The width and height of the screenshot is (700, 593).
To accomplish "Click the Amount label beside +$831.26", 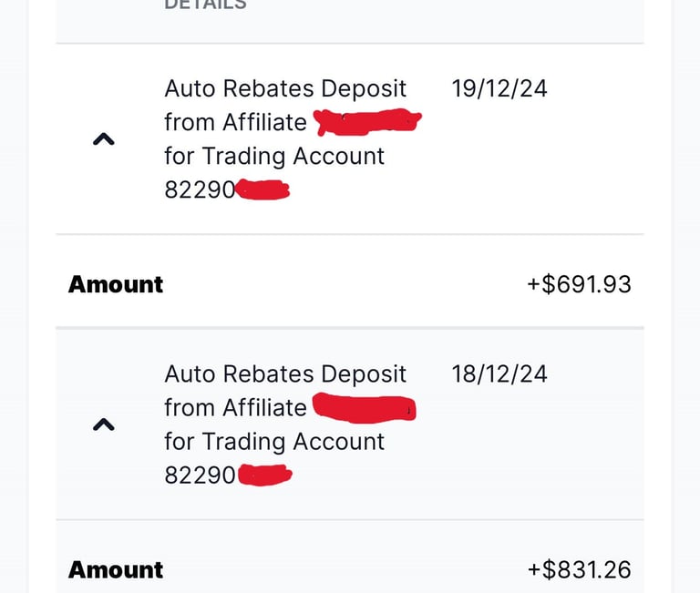I will (x=116, y=570).
